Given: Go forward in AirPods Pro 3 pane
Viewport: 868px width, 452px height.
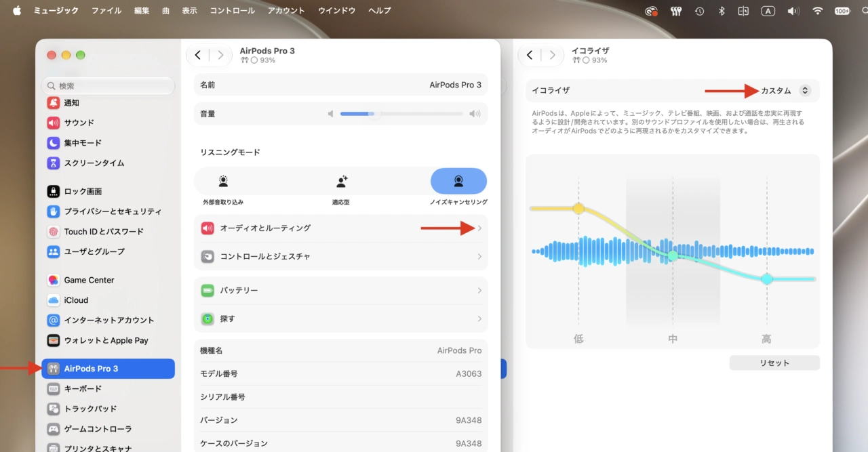Looking at the screenshot, I should pos(220,56).
